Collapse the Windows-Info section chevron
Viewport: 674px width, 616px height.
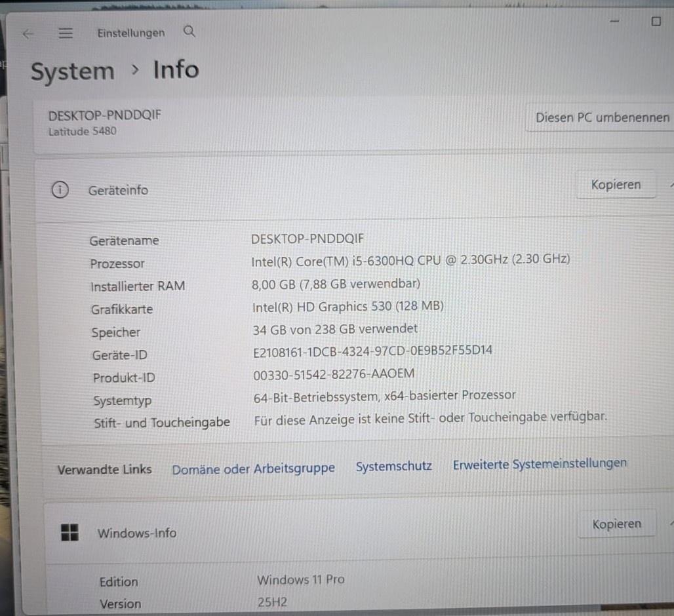(x=671, y=523)
